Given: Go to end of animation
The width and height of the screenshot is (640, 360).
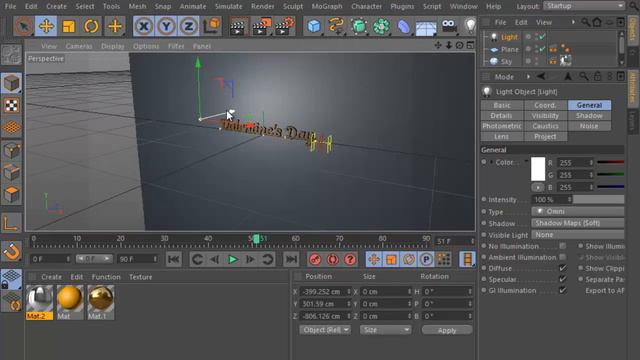Looking at the screenshot, I should pyautogui.click(x=291, y=260).
